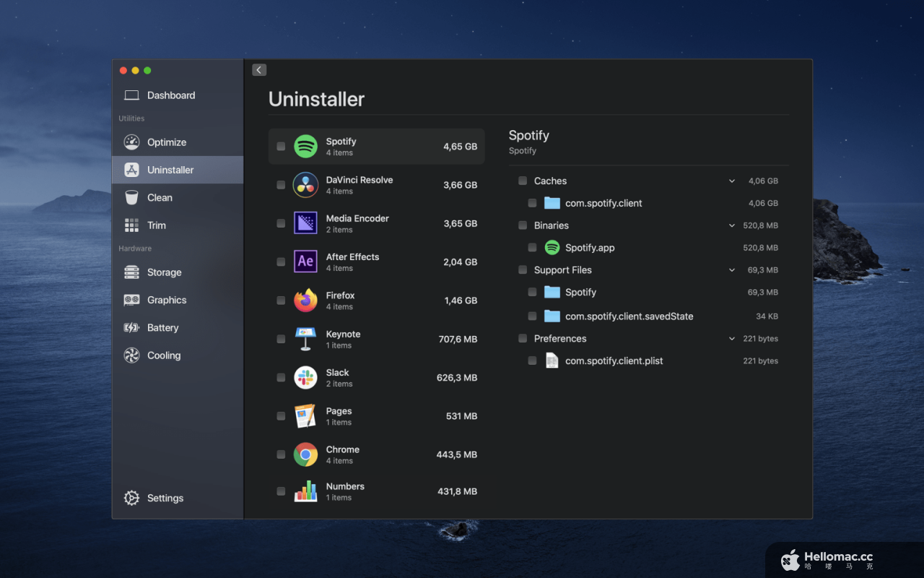Open the Clean utility

178,197
